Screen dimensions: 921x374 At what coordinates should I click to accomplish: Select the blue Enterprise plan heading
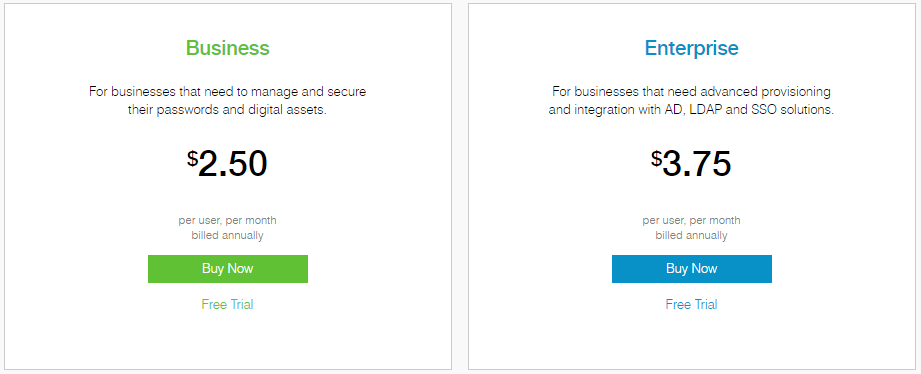coord(691,48)
